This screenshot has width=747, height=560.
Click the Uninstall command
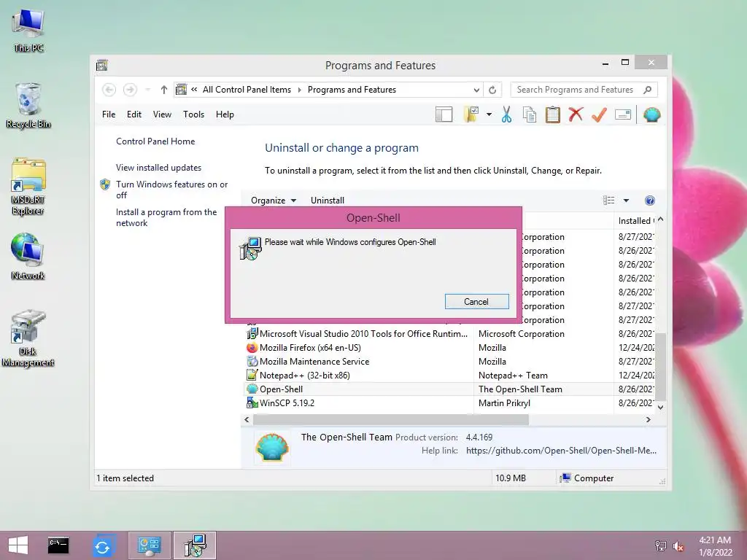pos(328,201)
